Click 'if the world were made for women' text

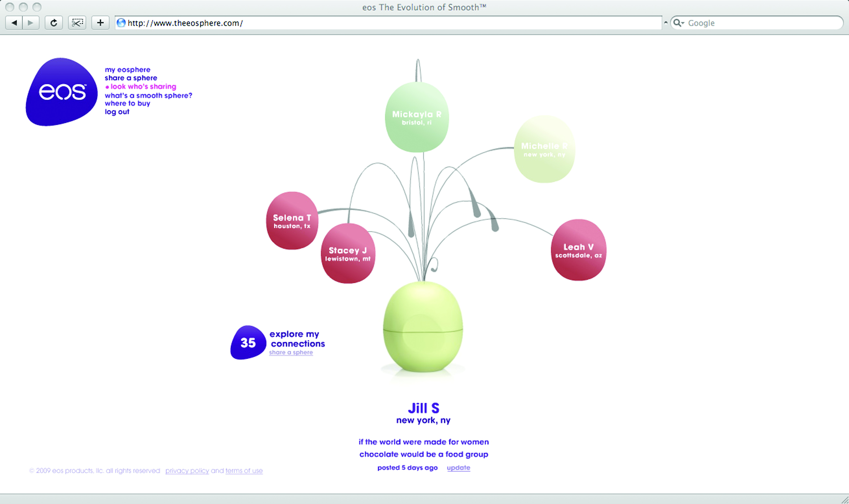(x=424, y=442)
